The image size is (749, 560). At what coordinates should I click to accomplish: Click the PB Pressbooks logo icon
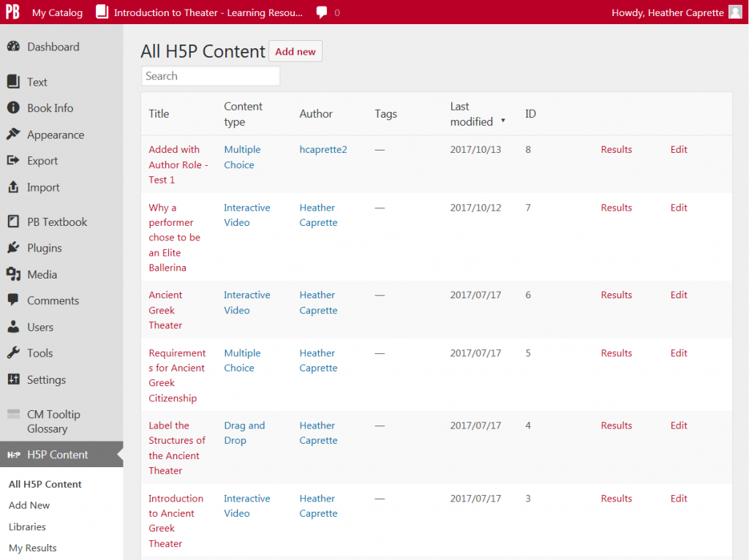click(12, 12)
